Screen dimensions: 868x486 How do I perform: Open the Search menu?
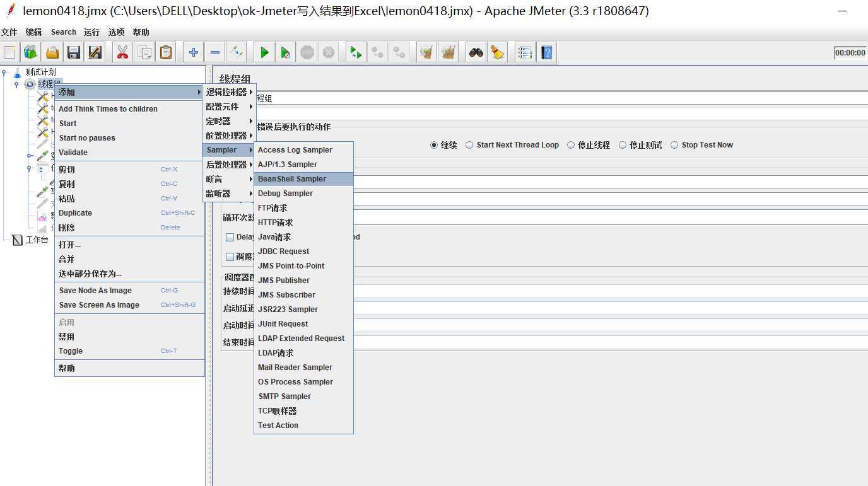coord(64,32)
